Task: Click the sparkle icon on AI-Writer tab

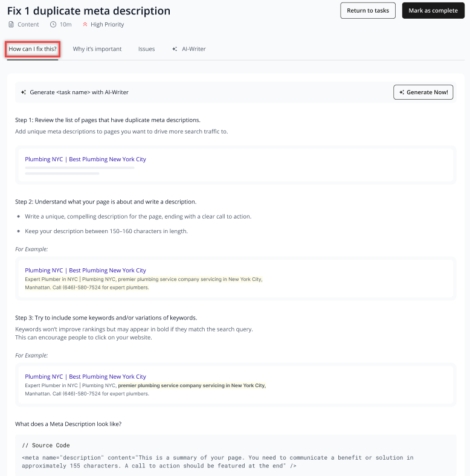Action: 175,49
